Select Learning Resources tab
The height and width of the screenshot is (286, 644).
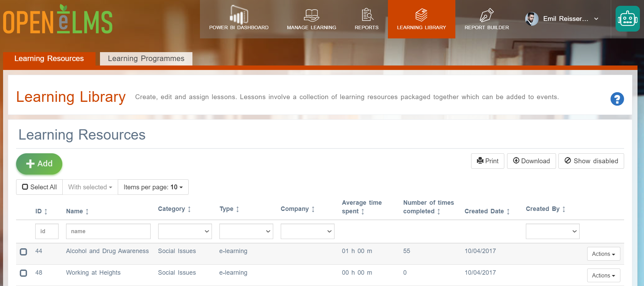tap(49, 59)
